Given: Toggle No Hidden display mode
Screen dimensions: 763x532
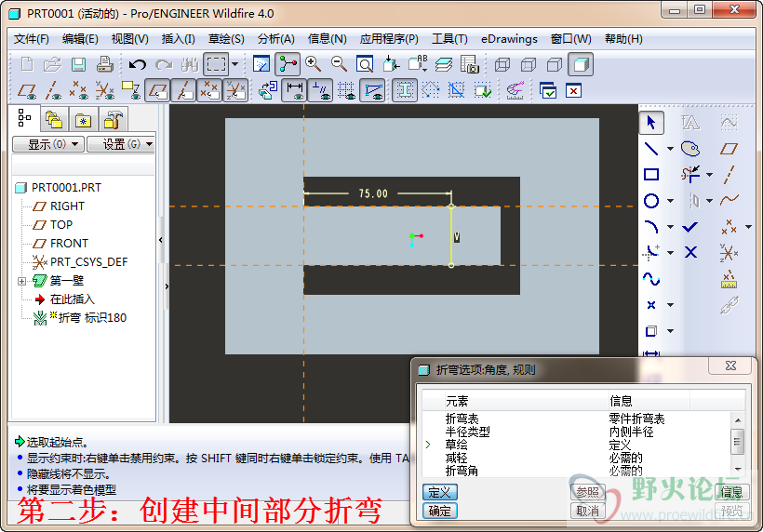Looking at the screenshot, I should [x=555, y=64].
